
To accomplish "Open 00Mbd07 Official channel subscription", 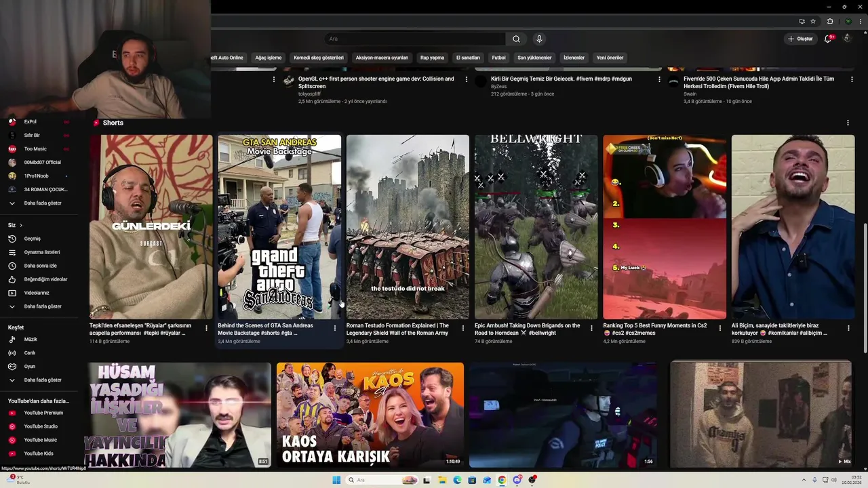I will click(x=42, y=162).
